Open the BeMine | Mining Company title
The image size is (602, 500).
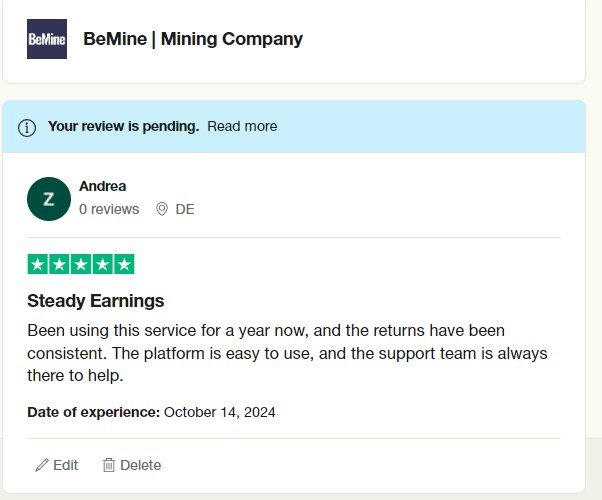coord(193,39)
